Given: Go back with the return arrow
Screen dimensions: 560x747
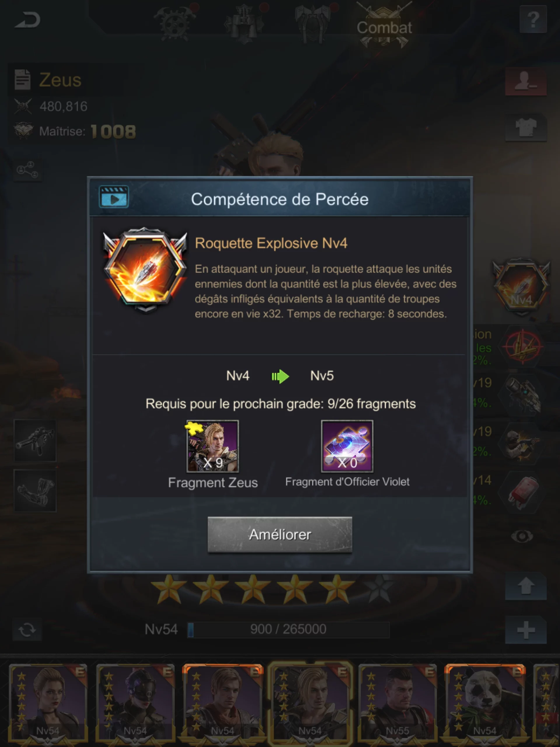Looking at the screenshot, I should tap(28, 20).
